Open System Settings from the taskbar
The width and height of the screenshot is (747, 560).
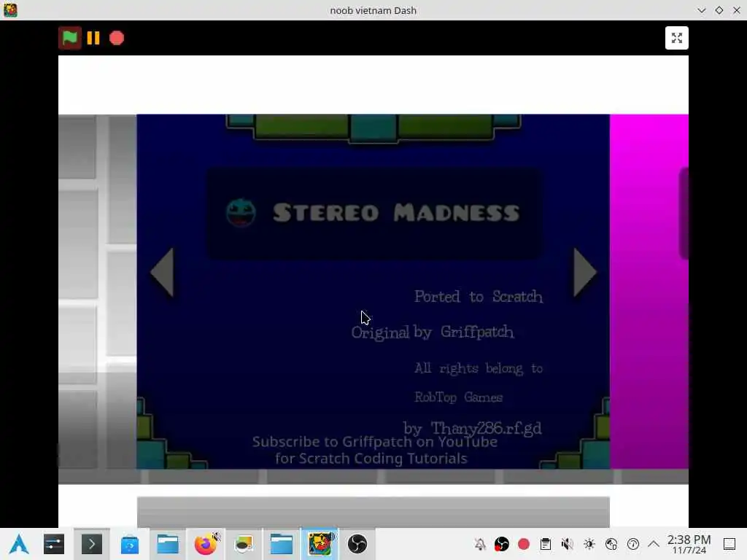pos(54,544)
